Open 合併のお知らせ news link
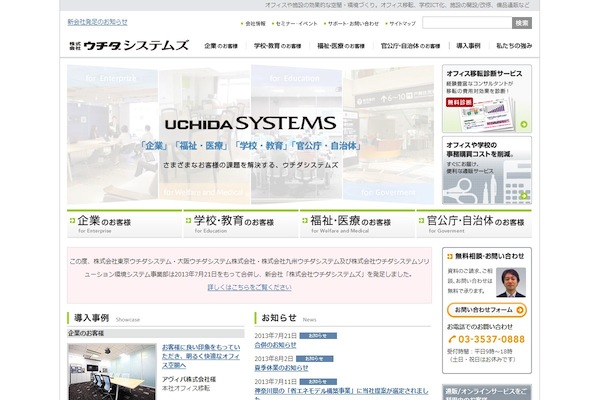600x400 pixels. pos(276,345)
